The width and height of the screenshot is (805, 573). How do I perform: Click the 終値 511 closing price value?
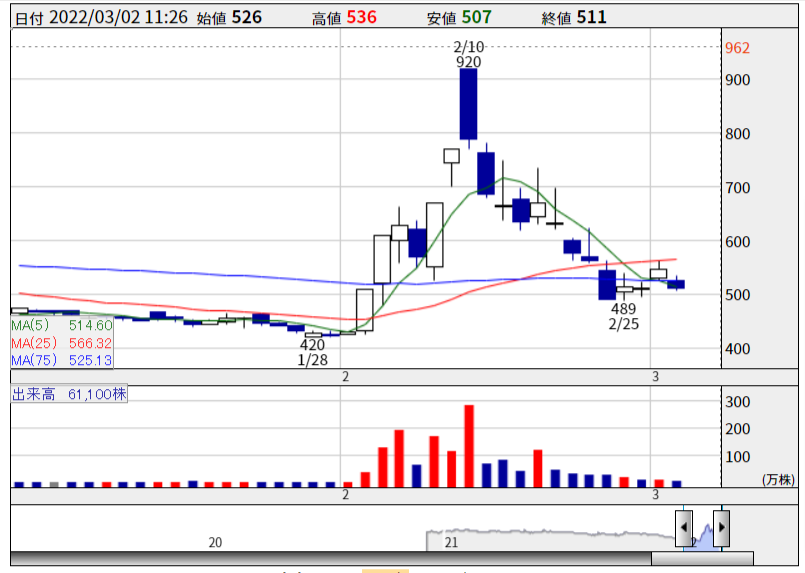574,17
